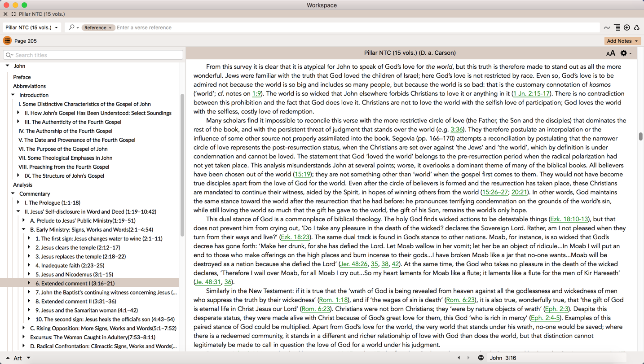Open '4. Inadequate faith (2:23–25)'
Screen dimensions: 644x364
point(70,266)
